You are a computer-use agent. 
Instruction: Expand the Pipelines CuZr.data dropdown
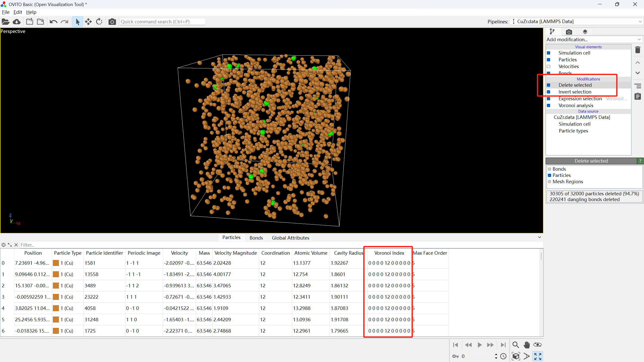pyautogui.click(x=576, y=22)
